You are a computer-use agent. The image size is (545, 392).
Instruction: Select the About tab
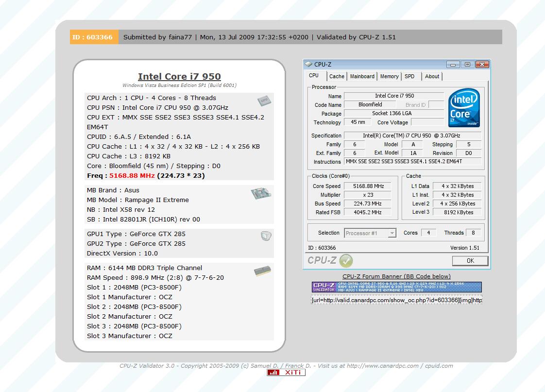[x=432, y=76]
